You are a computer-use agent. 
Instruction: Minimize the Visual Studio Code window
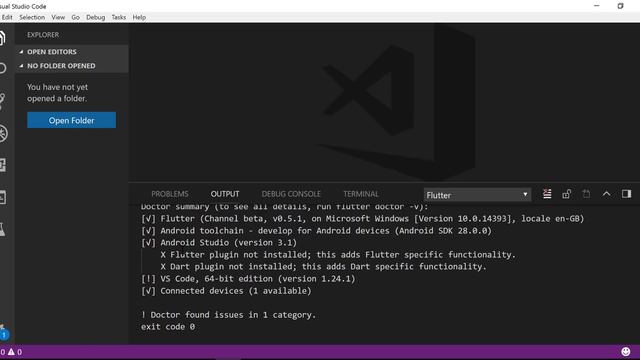point(597,6)
